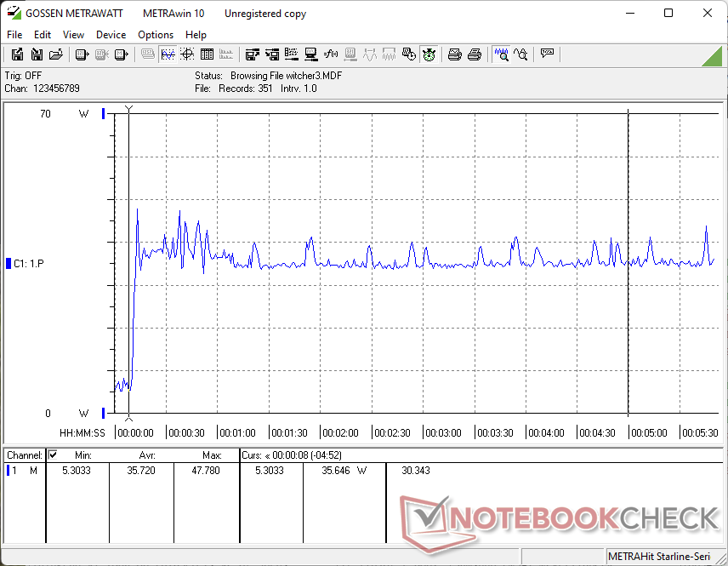Minimize the METRAwin 10 window
This screenshot has height=566, width=728.
(630, 13)
